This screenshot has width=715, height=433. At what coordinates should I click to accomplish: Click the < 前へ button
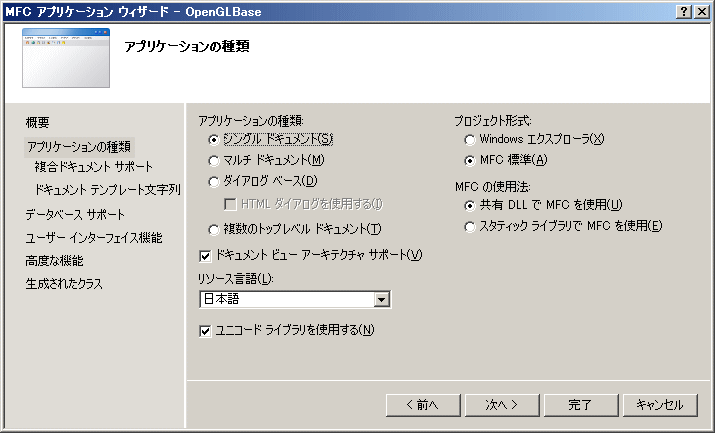pyautogui.click(x=423, y=405)
